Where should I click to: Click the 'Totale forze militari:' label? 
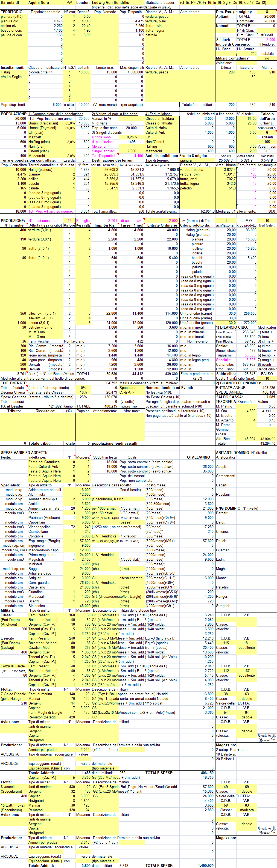coord(197,105)
